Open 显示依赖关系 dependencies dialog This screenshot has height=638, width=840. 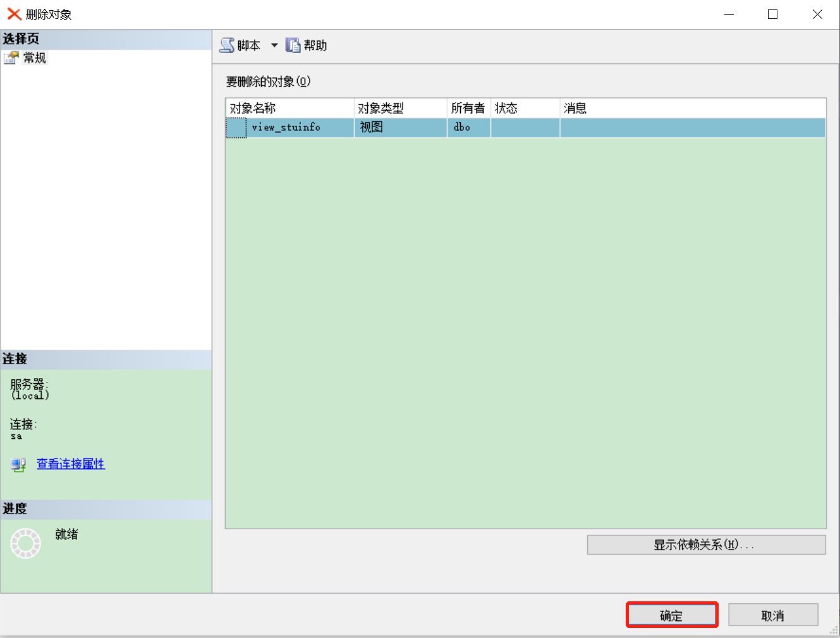[706, 545]
